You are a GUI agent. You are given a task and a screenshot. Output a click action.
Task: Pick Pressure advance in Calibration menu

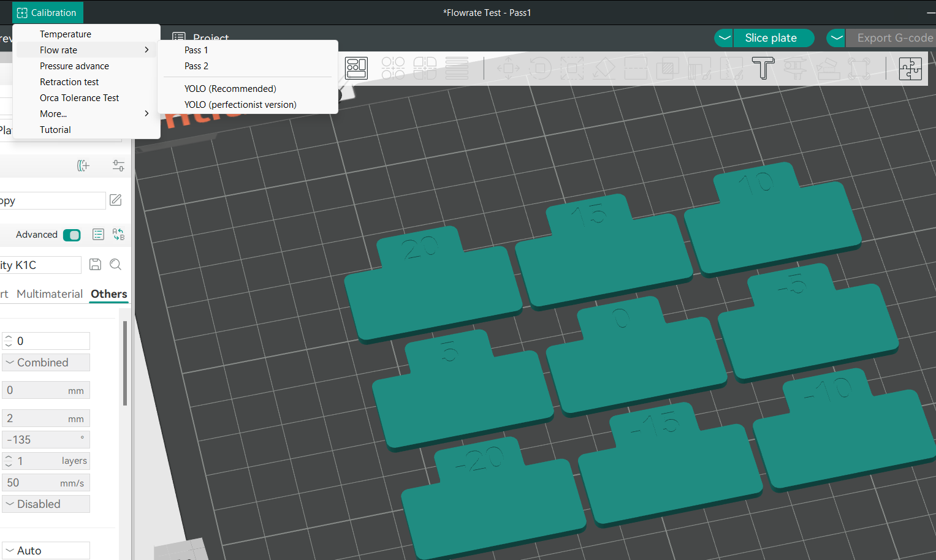coord(74,66)
